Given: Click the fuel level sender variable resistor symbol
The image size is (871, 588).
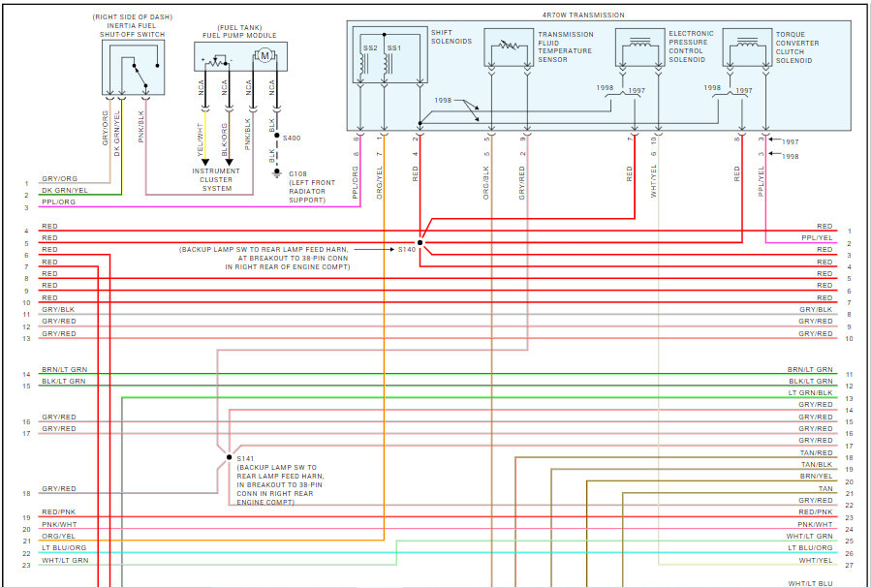Looking at the screenshot, I should coord(217,59).
